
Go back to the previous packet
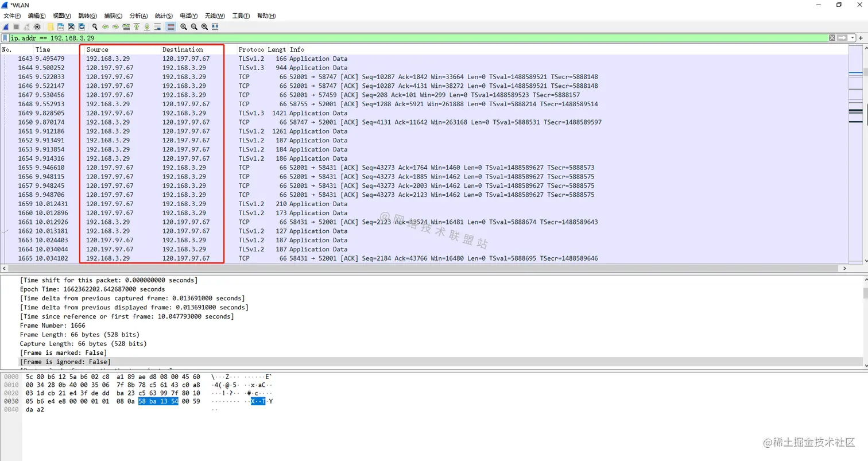coord(106,26)
